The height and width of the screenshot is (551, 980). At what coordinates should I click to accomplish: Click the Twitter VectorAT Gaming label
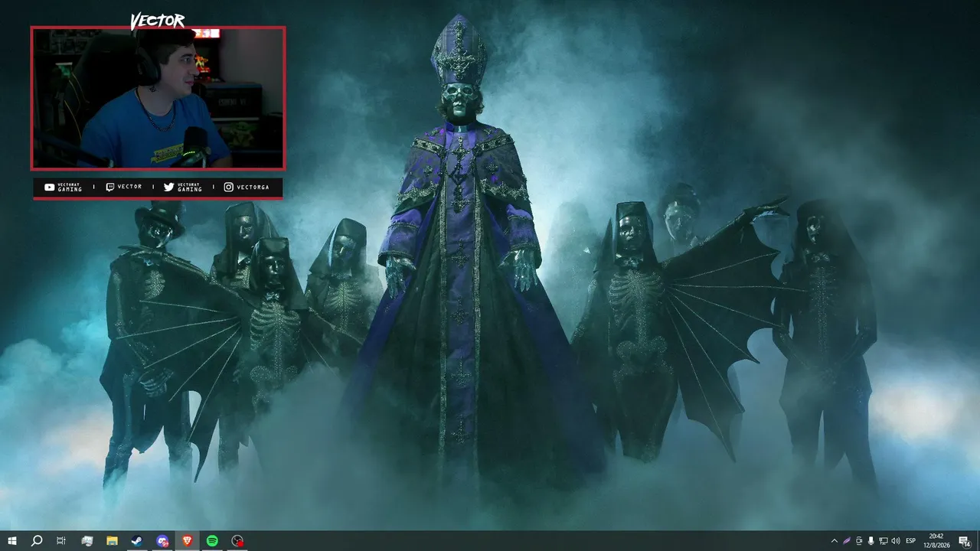click(183, 187)
